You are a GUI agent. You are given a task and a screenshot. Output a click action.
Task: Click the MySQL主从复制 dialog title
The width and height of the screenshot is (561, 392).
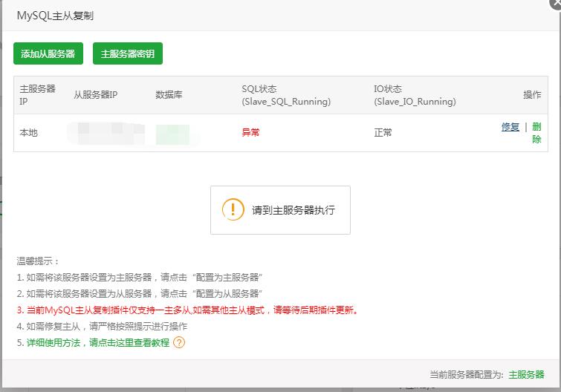pos(55,16)
